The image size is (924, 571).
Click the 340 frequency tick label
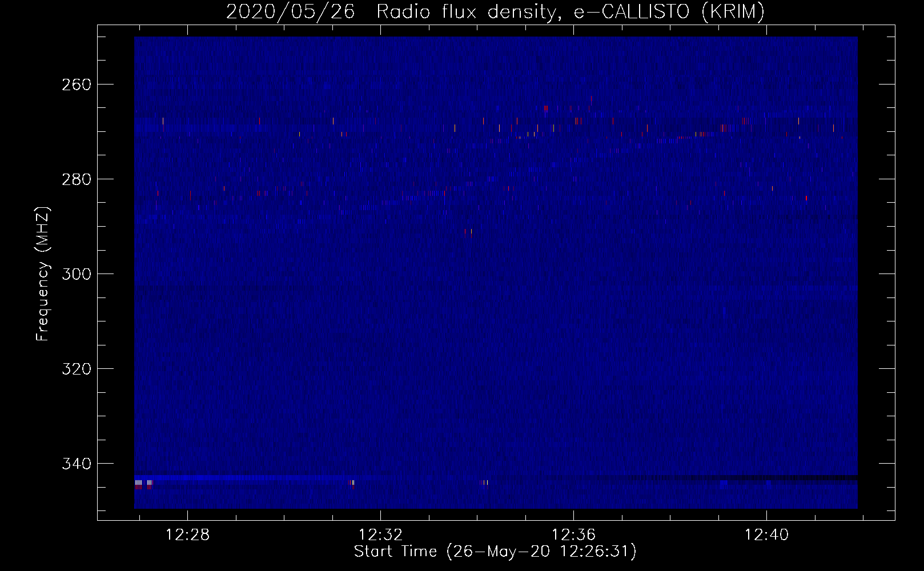pyautogui.click(x=76, y=464)
